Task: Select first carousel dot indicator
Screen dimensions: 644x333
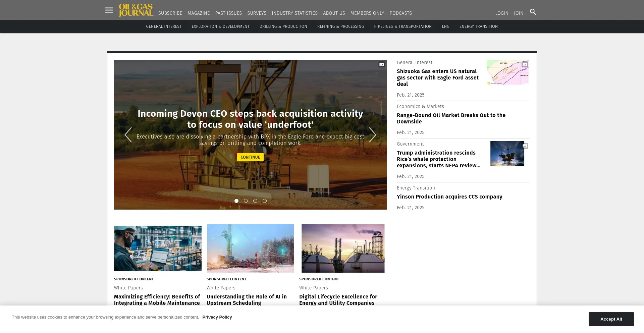Action: (236, 201)
